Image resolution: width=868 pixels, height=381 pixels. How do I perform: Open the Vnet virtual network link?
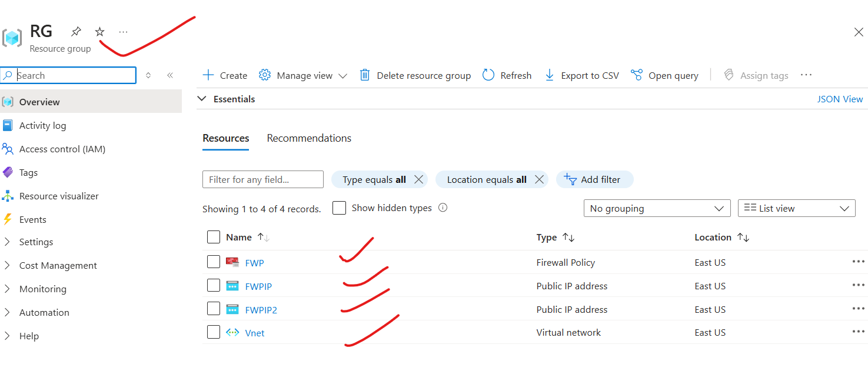[x=255, y=333]
